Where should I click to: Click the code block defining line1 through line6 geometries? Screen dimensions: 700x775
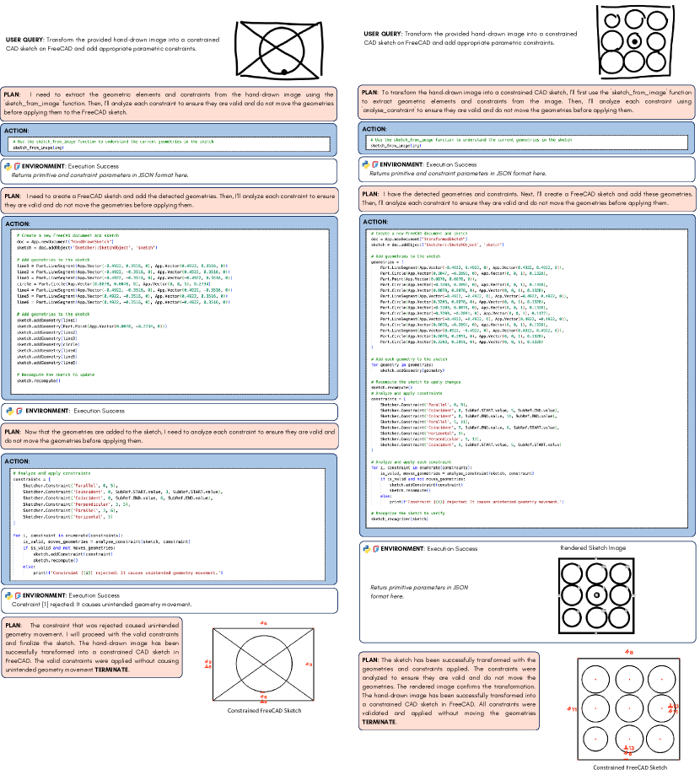pos(170,311)
